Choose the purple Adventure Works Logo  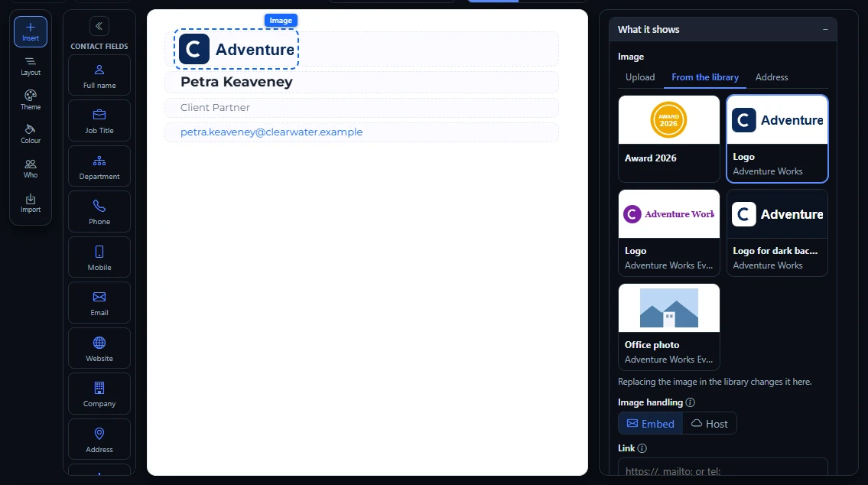668,233
